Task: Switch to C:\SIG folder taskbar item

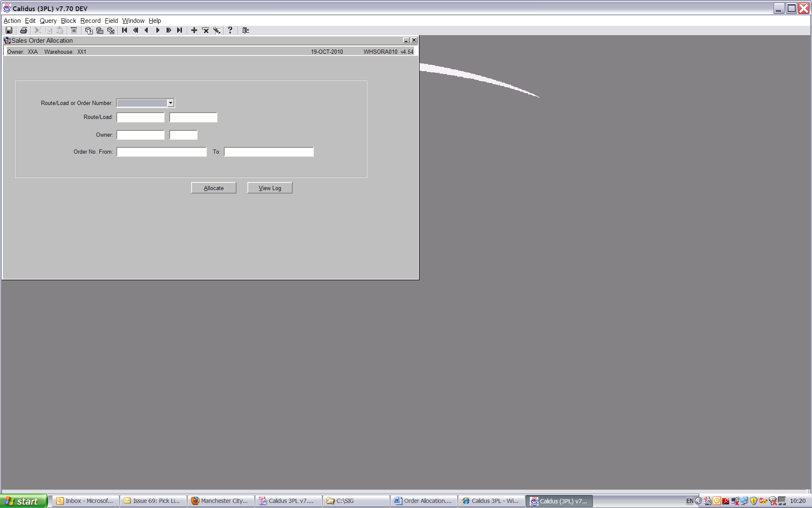Action: pos(357,501)
